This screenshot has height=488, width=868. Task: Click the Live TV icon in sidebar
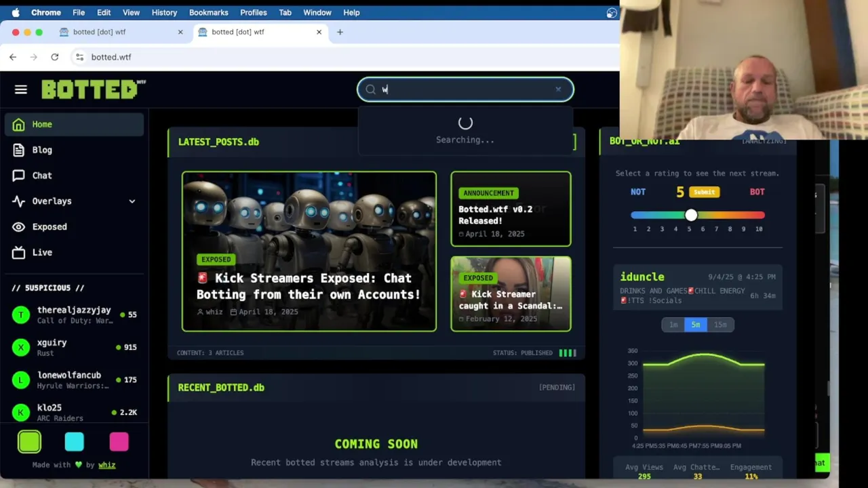19,252
